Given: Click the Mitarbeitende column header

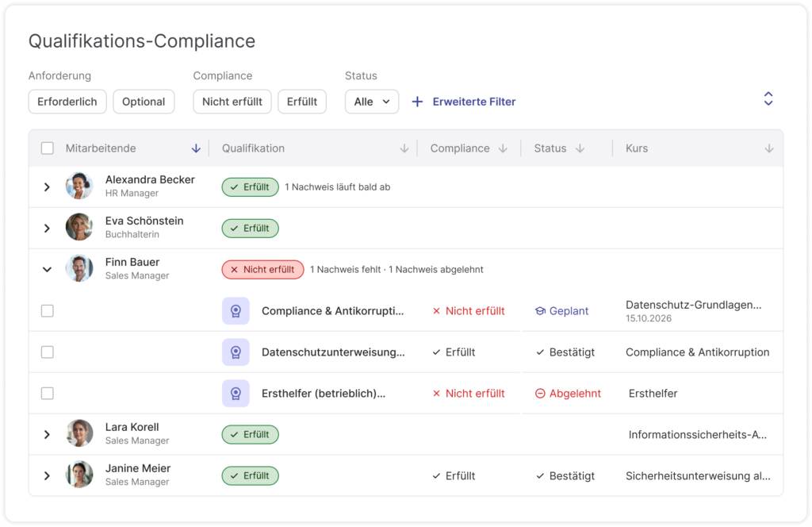Looking at the screenshot, I should 101,148.
